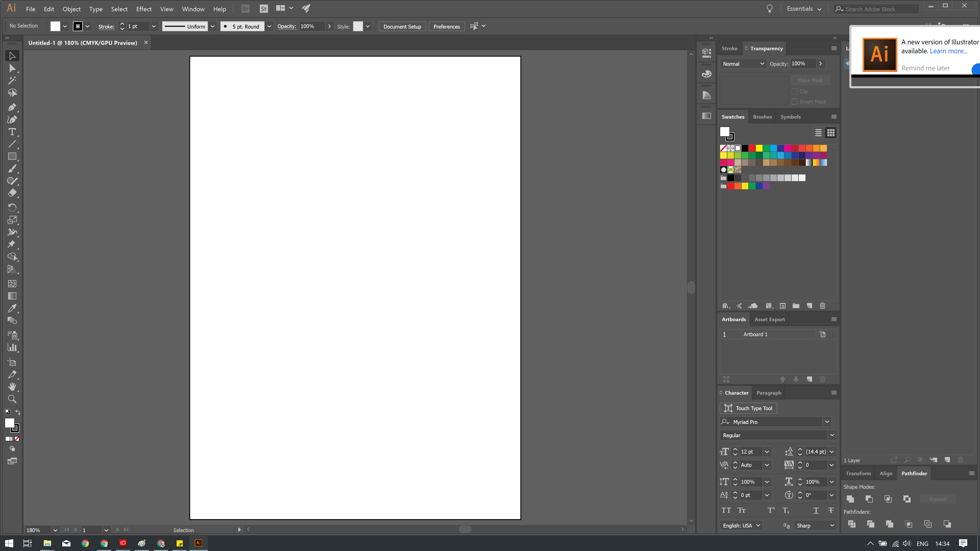Select the Hand tool
This screenshot has width=980, height=551.
[12, 387]
